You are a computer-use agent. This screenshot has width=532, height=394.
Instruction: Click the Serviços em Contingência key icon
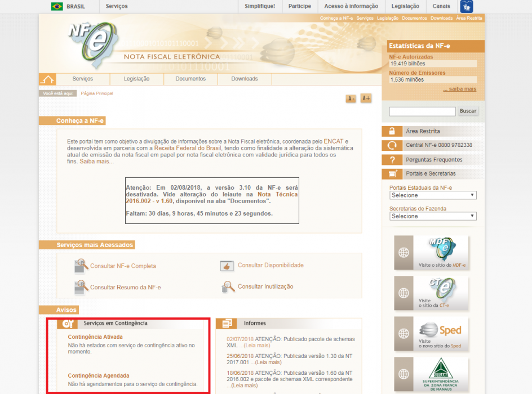tap(68, 324)
